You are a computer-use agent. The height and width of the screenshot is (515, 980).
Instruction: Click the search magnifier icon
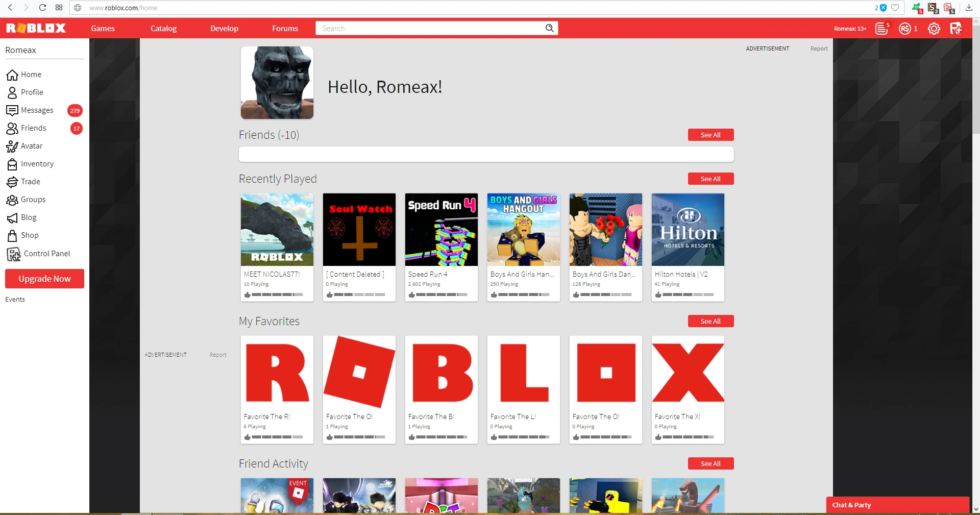pos(549,28)
